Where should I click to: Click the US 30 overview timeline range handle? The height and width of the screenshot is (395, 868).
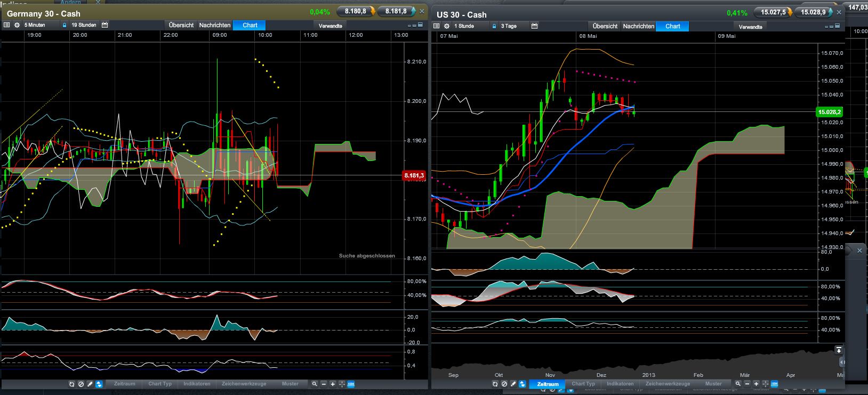[842, 362]
